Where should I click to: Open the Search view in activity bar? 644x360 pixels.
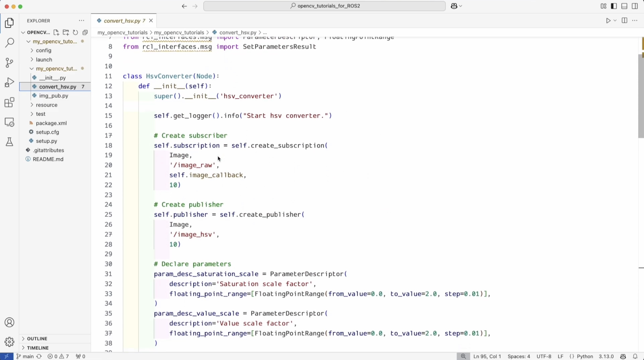pyautogui.click(x=9, y=43)
